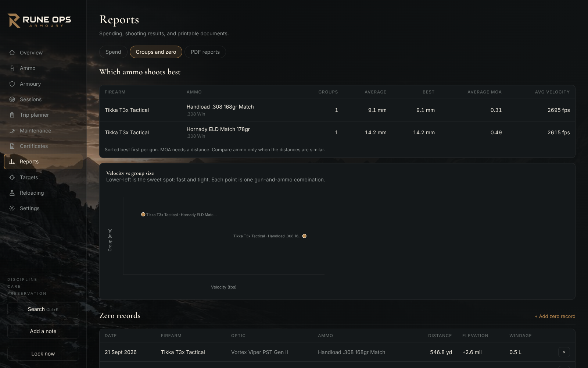Open the Overview home icon
The height and width of the screenshot is (368, 588).
(12, 53)
